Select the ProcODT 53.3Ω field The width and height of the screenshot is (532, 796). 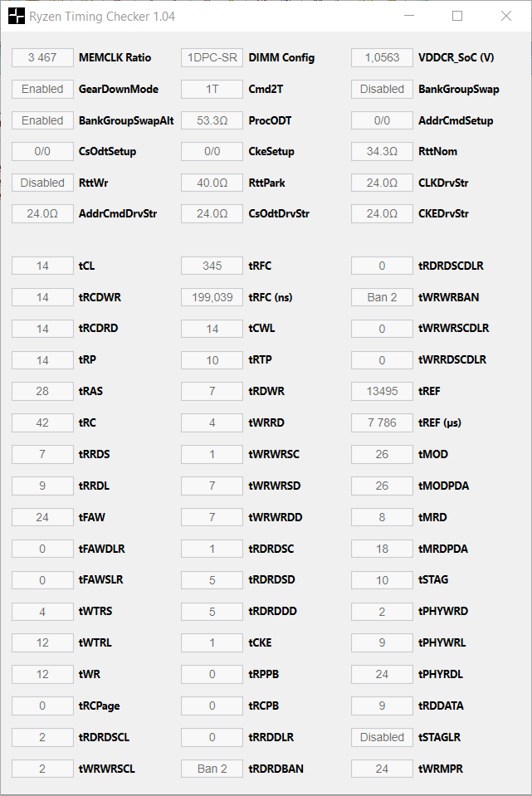coord(212,121)
